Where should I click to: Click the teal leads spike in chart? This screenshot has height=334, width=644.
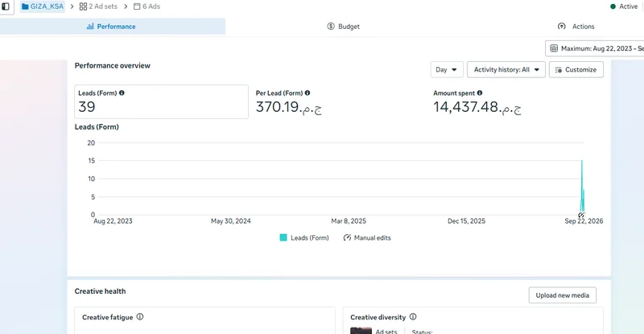pyautogui.click(x=582, y=187)
